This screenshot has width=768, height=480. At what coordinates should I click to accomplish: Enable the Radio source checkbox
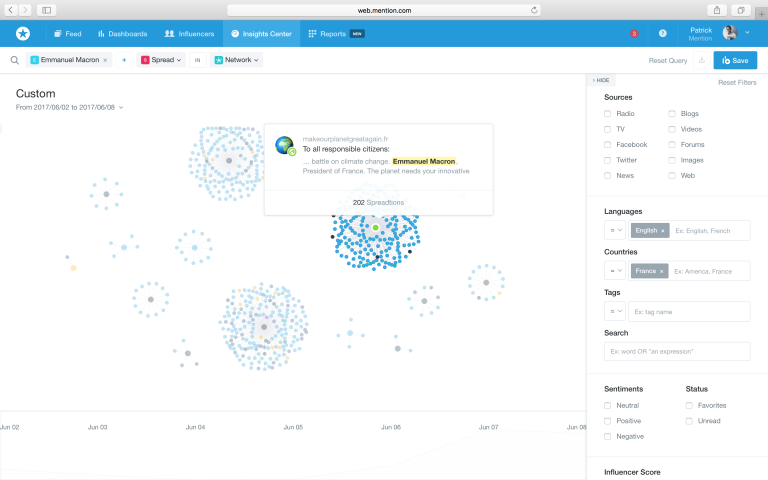click(x=607, y=114)
